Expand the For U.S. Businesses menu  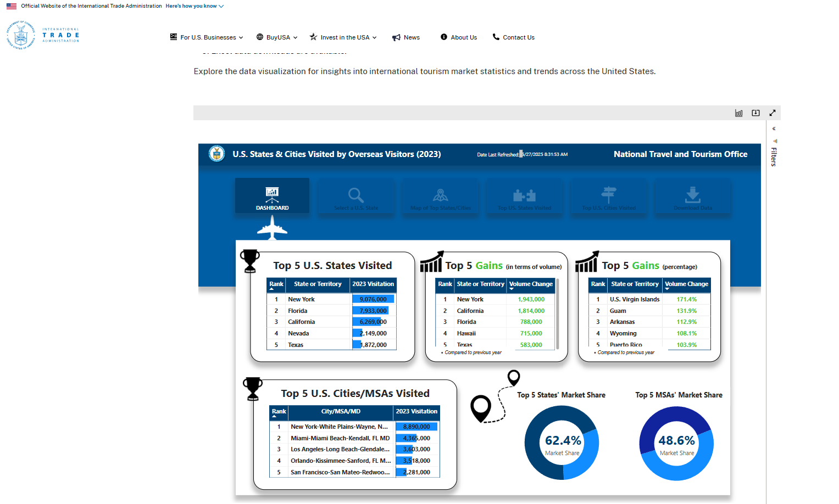[207, 37]
